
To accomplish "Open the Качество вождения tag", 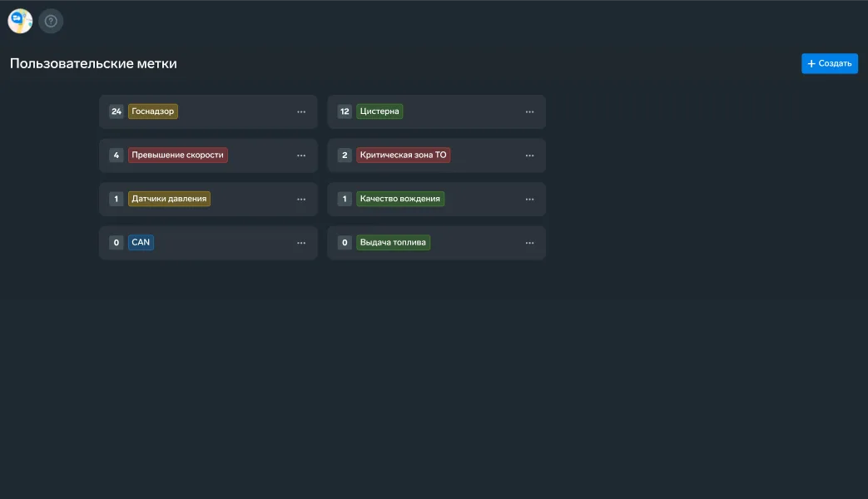I will tap(399, 199).
